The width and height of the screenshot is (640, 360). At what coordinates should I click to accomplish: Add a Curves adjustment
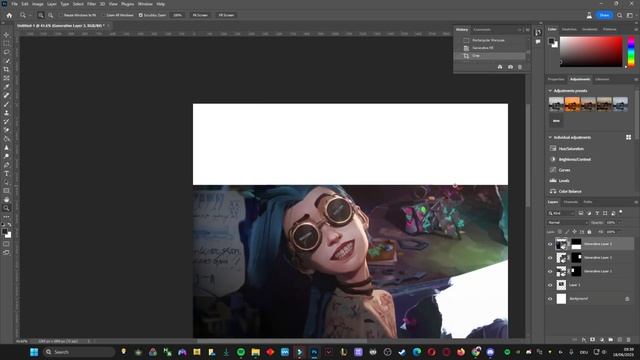point(564,170)
